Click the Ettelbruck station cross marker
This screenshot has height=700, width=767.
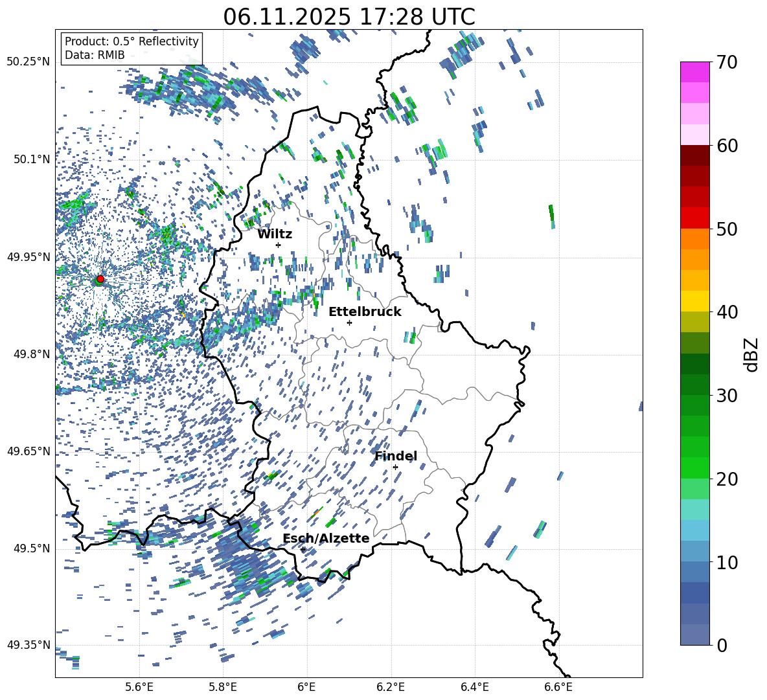[349, 322]
